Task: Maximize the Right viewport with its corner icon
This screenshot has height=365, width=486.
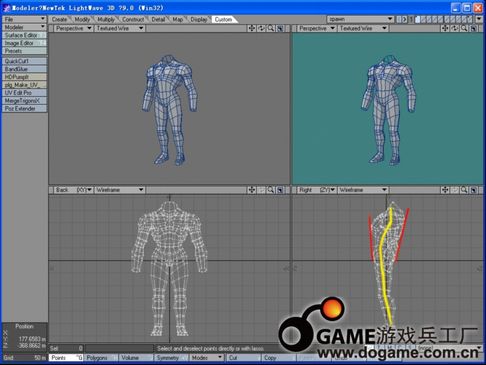Action: click(473, 190)
